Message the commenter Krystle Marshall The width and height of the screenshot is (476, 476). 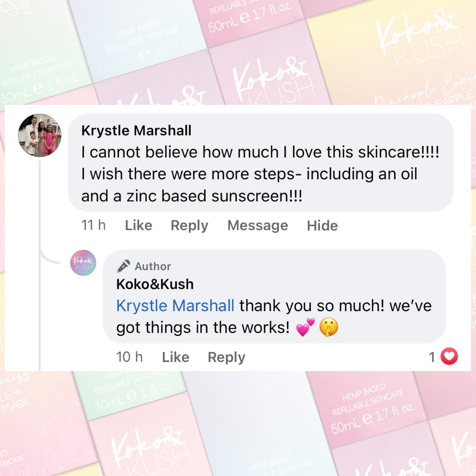tap(258, 226)
